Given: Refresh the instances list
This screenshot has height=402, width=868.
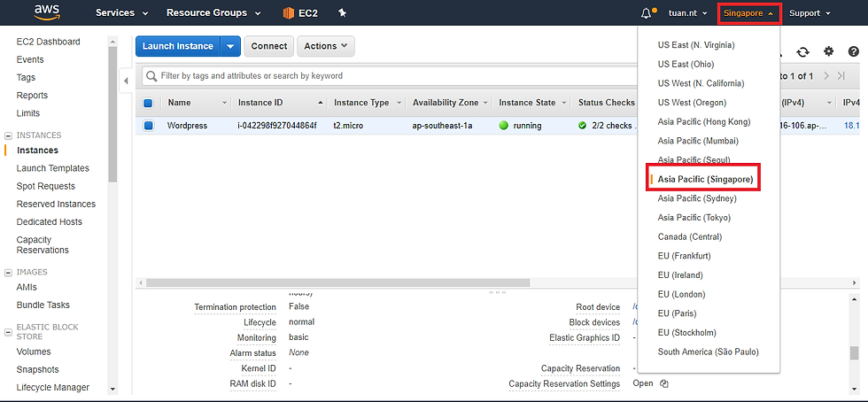Looking at the screenshot, I should point(802,51).
